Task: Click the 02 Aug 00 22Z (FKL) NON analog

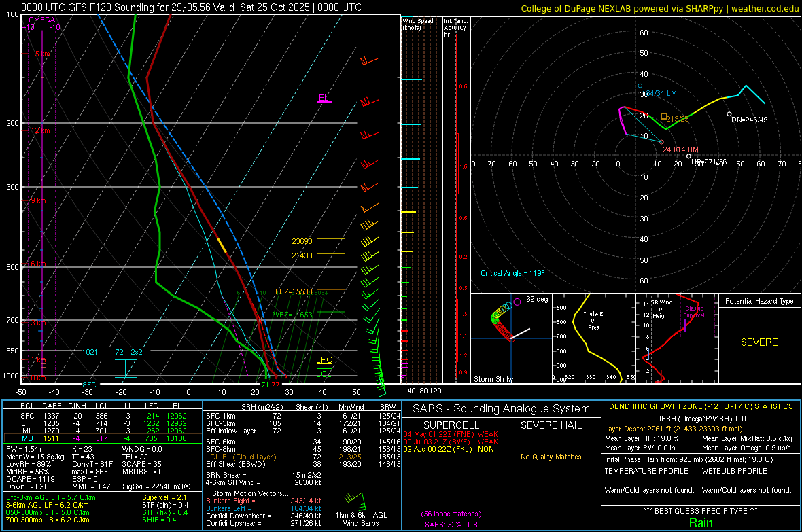Action: click(x=449, y=450)
